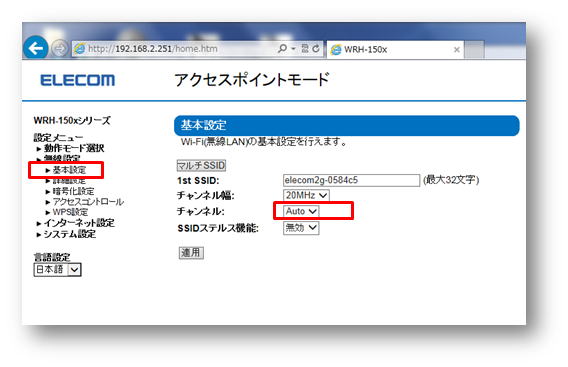Open the 20MHz channel width dropdown
568x367 pixels.
tap(306, 195)
